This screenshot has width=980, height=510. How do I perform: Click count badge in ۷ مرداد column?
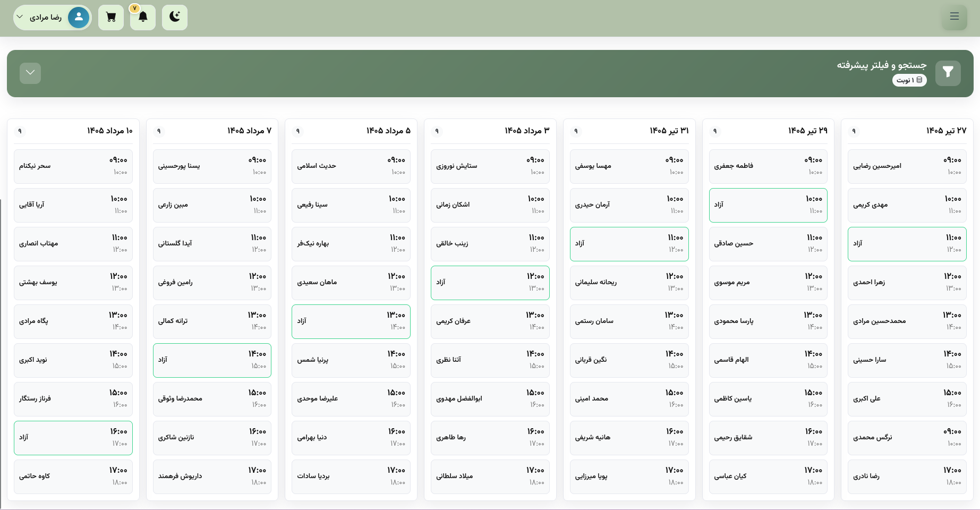(x=158, y=131)
